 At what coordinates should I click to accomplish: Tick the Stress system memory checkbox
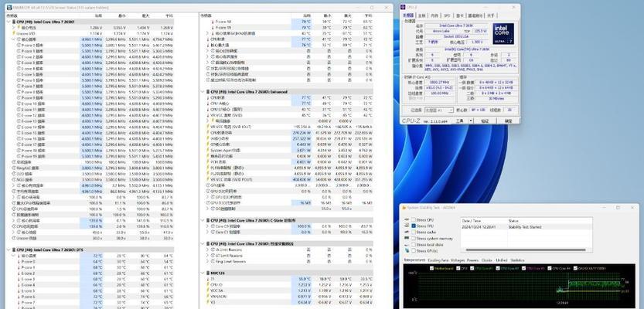(x=414, y=239)
